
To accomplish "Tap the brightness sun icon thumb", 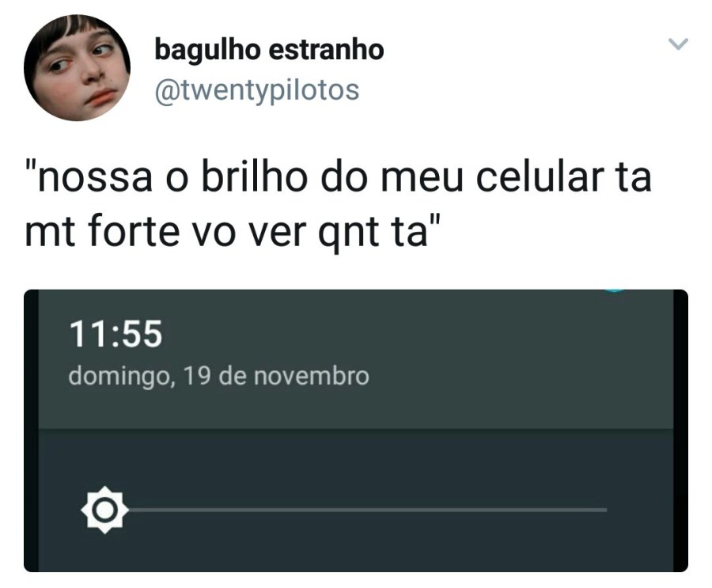I will 105,510.
